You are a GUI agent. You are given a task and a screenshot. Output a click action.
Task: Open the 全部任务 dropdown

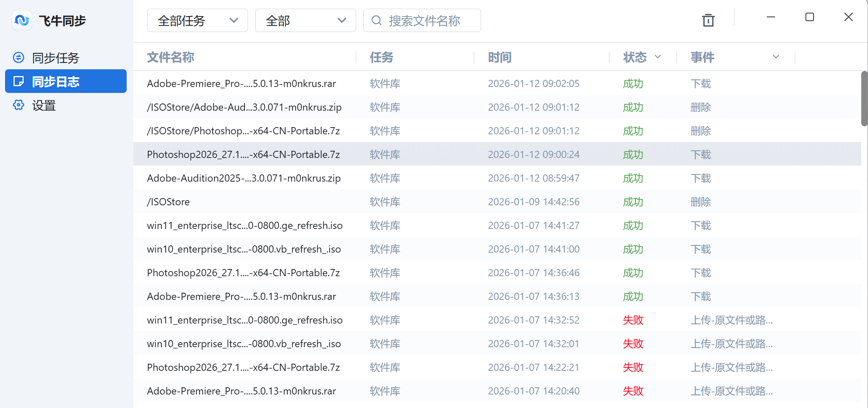[x=197, y=20]
